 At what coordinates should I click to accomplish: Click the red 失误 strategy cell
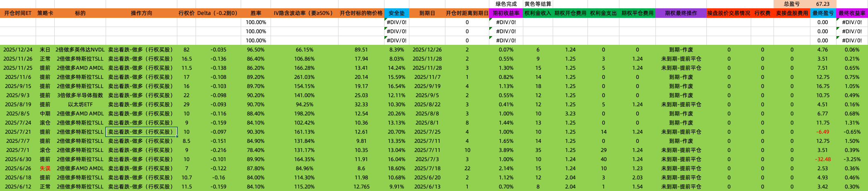click(45, 169)
